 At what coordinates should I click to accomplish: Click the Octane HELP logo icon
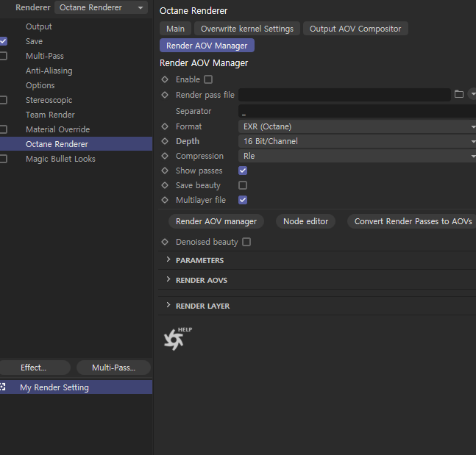pos(177,339)
